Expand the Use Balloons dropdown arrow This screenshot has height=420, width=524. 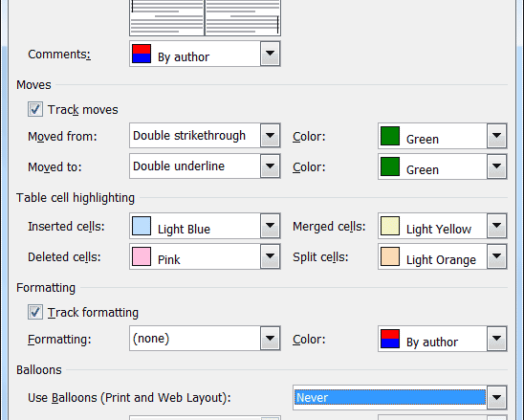496,397
